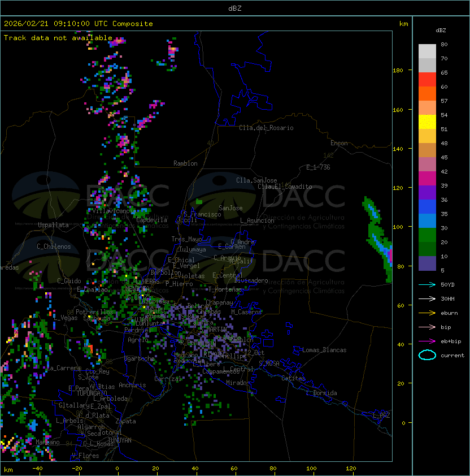470x476 pixels.
Task: Click the 'dBZ' title at the top
Action: pos(235,8)
